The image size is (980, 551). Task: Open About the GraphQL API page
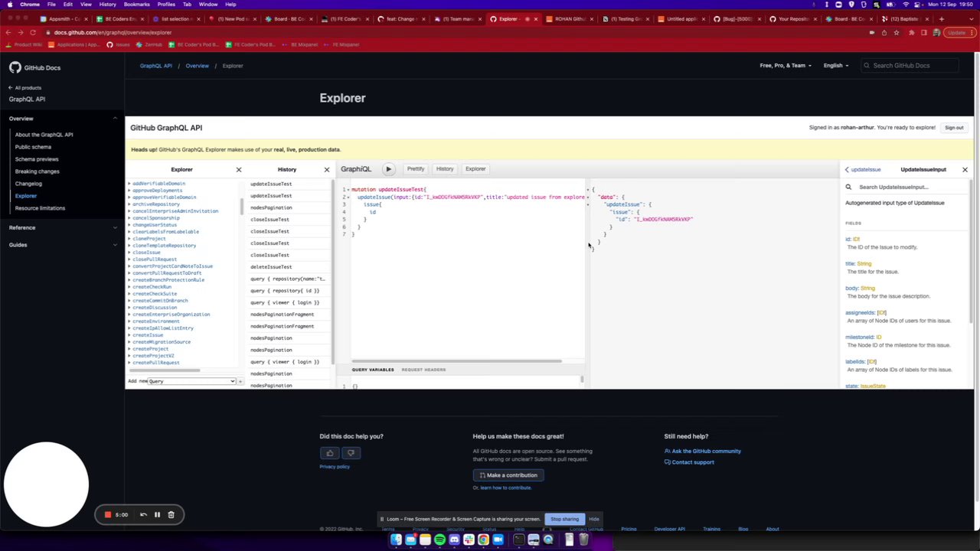tap(44, 135)
